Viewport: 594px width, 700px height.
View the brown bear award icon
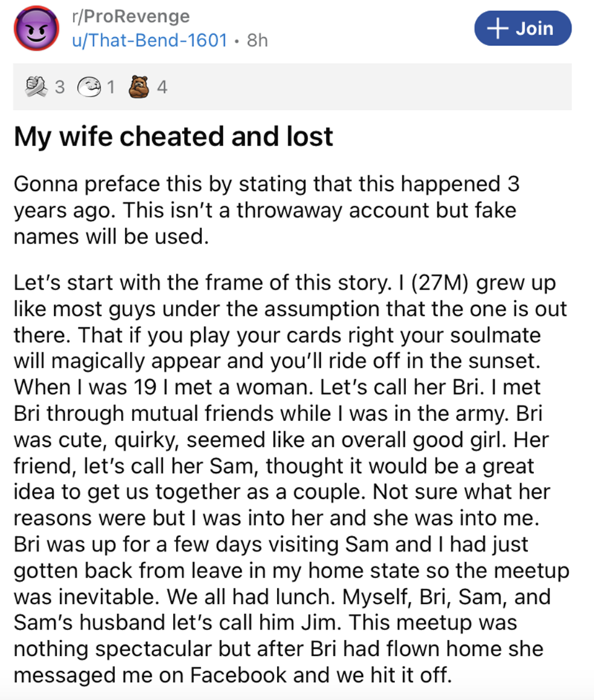coord(139,87)
